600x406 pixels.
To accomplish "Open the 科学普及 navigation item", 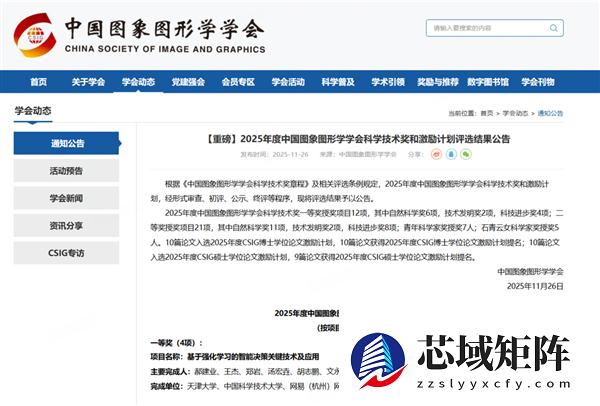I will [x=338, y=82].
